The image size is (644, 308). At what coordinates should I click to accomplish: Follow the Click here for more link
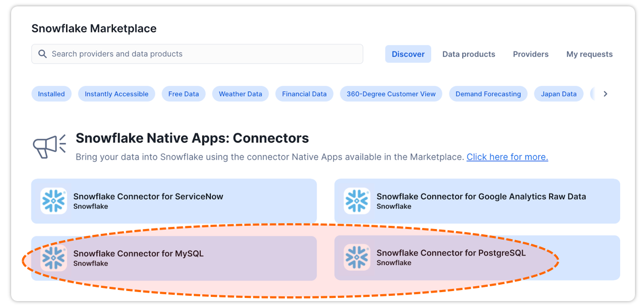[x=507, y=157]
